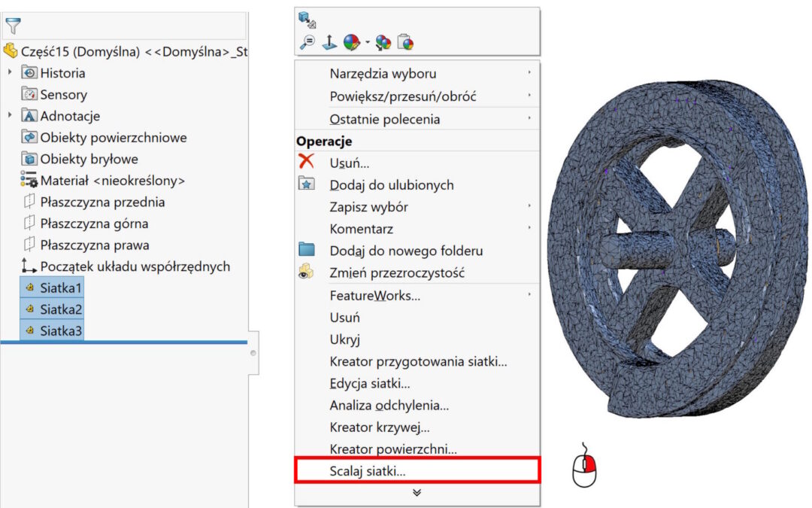
Task: Click the paste appearance clipboard icon
Action: coord(405,43)
